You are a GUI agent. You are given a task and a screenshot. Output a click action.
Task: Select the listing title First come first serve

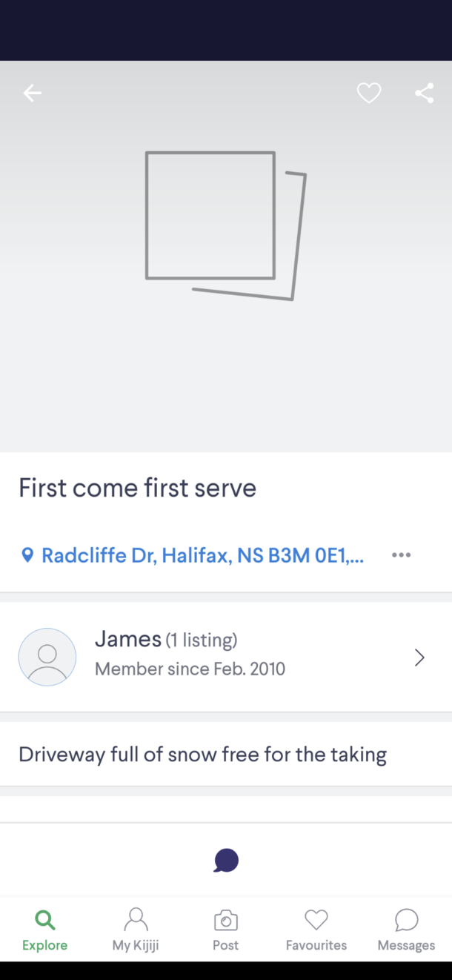137,488
